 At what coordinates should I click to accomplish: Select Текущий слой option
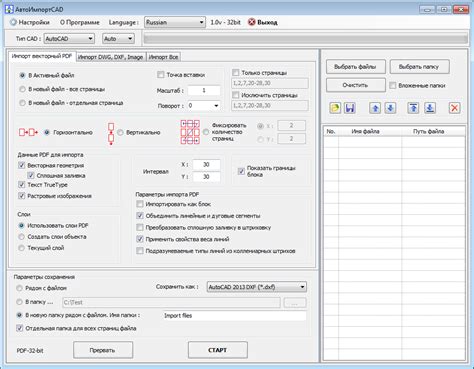click(21, 248)
